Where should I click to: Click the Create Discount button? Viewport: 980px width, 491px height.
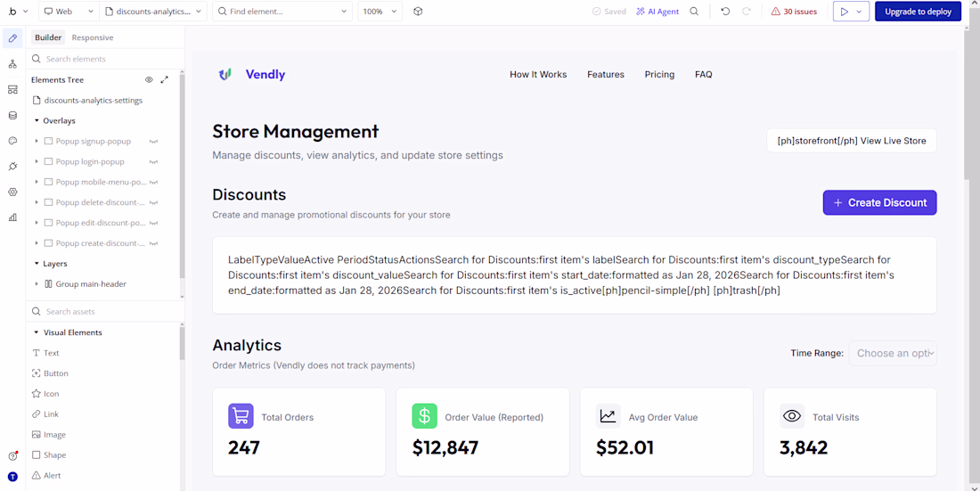pyautogui.click(x=879, y=202)
